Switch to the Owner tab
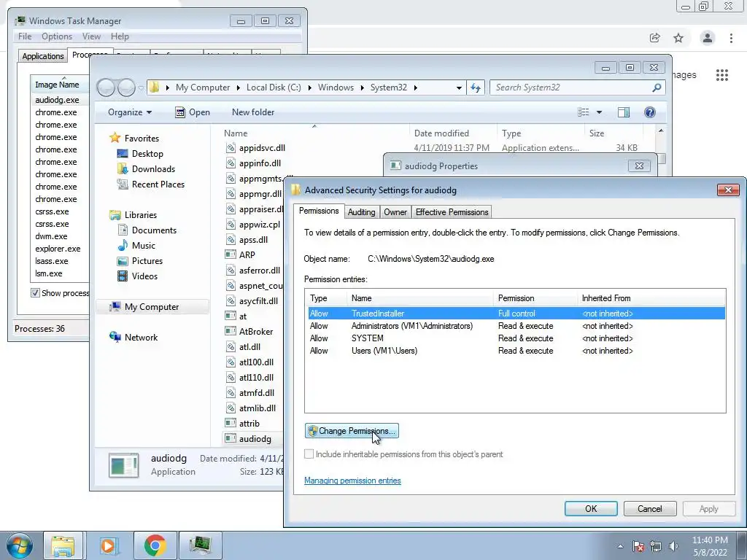The width and height of the screenshot is (747, 560). (395, 212)
